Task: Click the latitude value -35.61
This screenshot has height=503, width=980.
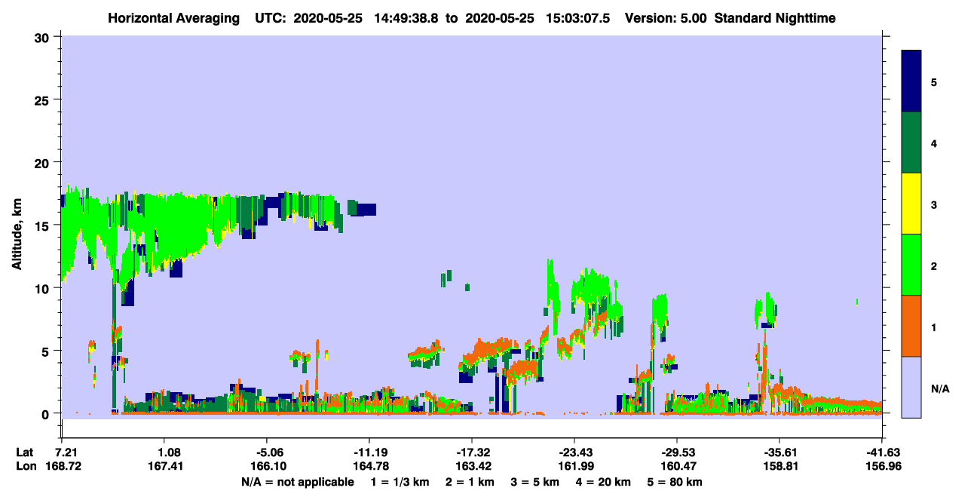Action: [x=779, y=452]
